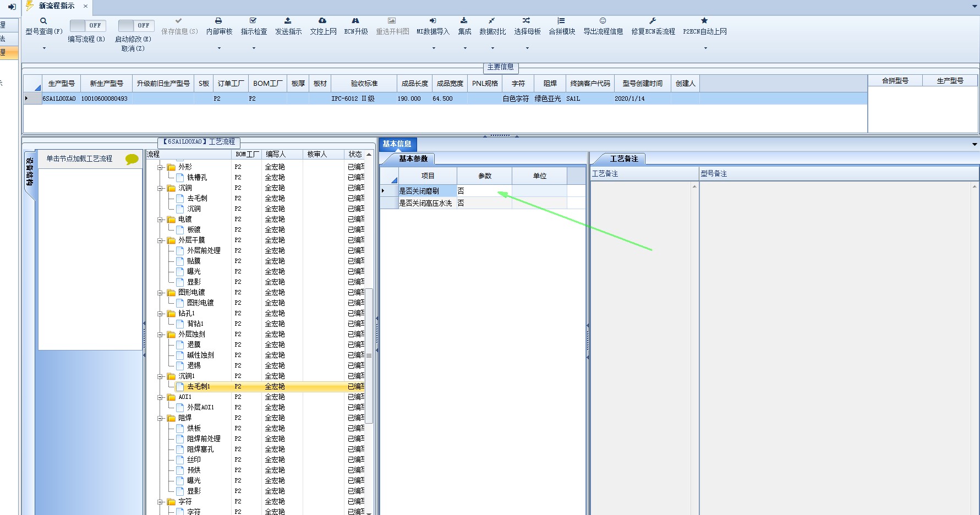The image size is (980, 515).
Task: Open dropdown arrow under P2ECN自动上网
Action: click(x=705, y=48)
